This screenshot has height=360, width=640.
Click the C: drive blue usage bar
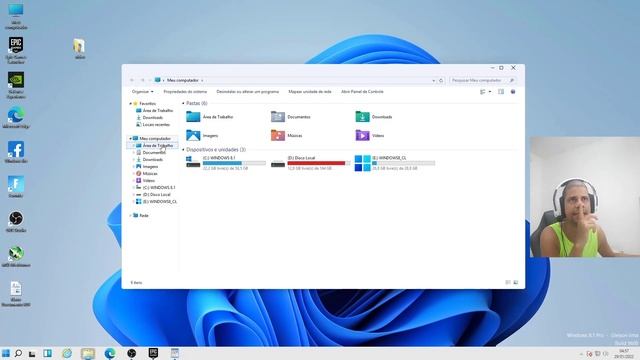tap(234, 163)
